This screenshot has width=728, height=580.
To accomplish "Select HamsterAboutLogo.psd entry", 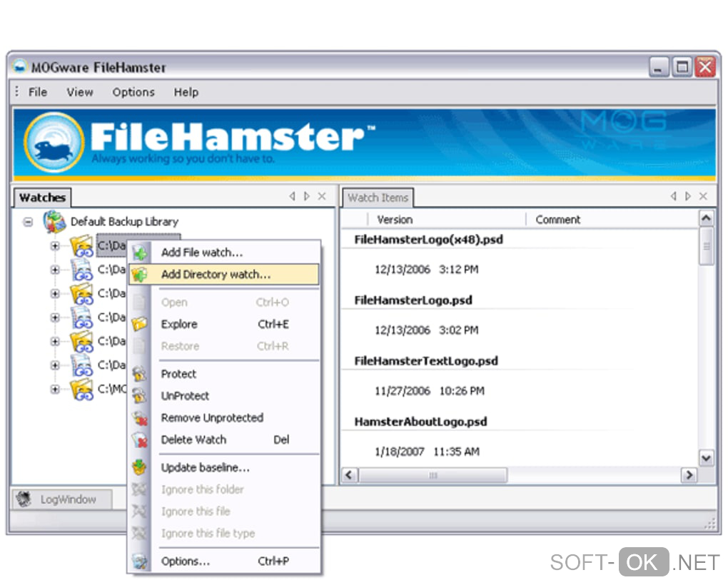I will point(420,422).
